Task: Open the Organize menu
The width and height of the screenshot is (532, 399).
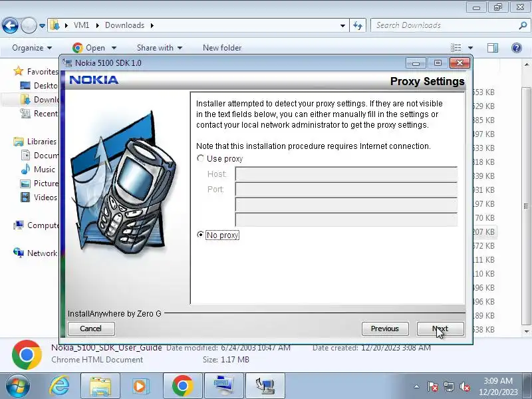Action: click(x=32, y=48)
